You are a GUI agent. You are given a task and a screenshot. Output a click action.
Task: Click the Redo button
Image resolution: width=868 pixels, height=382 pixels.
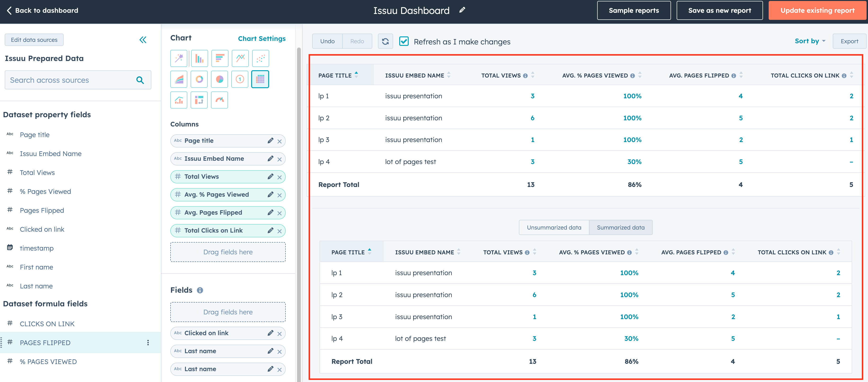(357, 41)
